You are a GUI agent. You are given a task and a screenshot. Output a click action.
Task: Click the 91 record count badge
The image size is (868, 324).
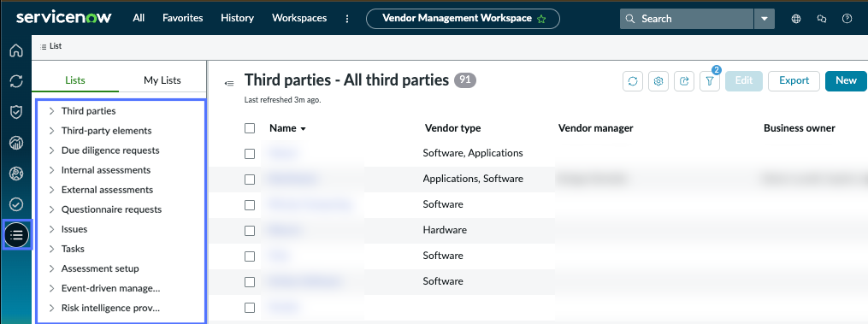pos(465,80)
